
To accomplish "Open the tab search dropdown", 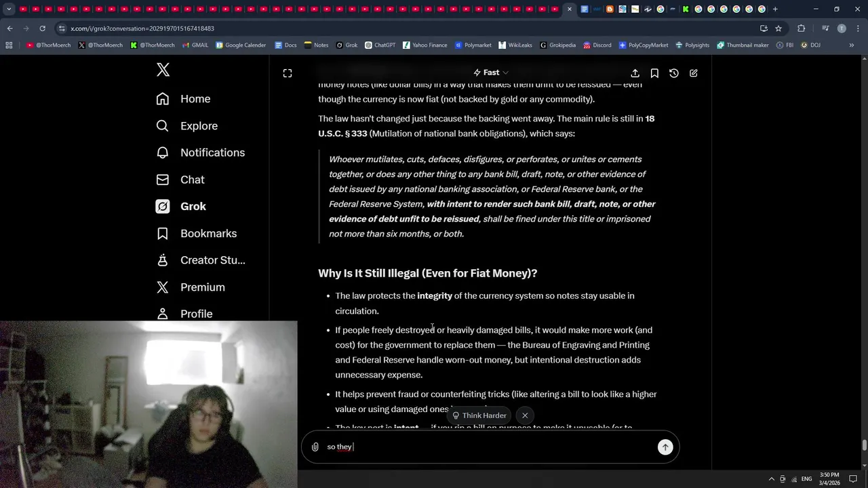I will coord(9,9).
